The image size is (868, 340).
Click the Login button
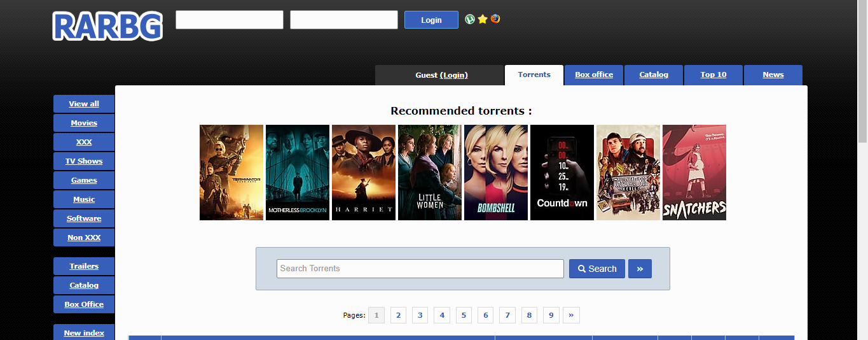click(431, 20)
